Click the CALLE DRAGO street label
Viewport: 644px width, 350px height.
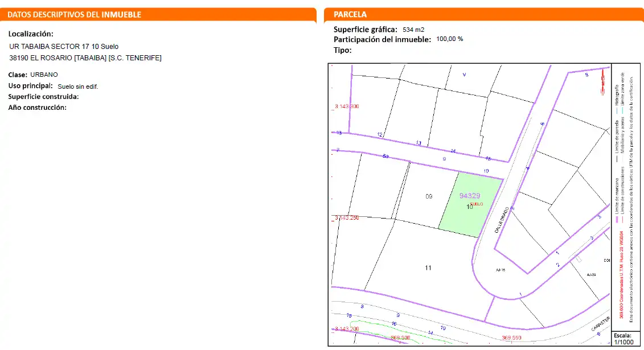click(502, 220)
